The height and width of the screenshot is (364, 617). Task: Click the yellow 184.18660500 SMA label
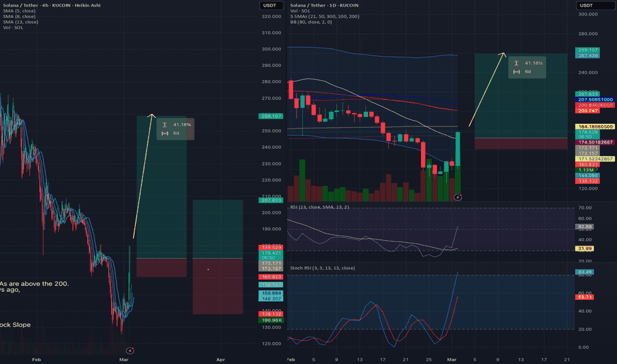(595, 126)
